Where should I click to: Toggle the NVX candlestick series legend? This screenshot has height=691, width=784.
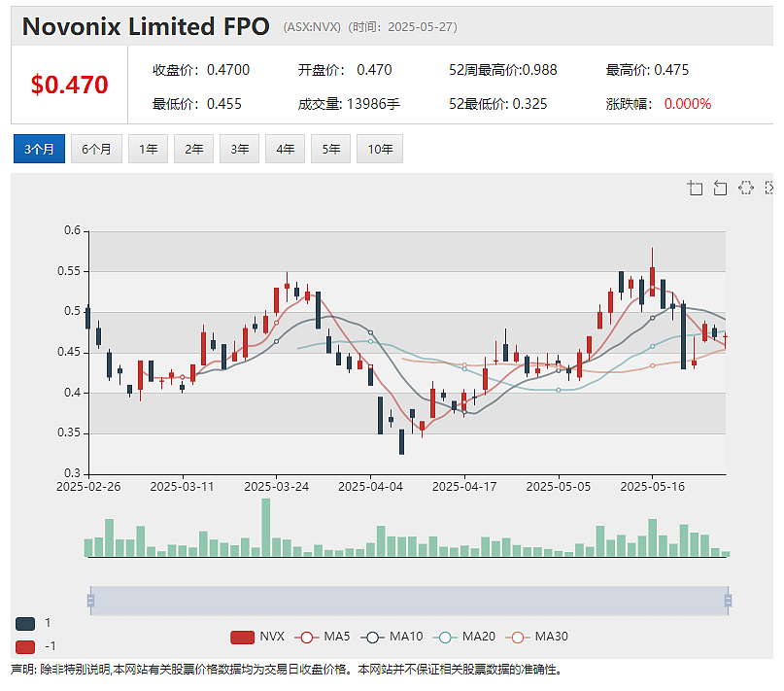point(257,637)
